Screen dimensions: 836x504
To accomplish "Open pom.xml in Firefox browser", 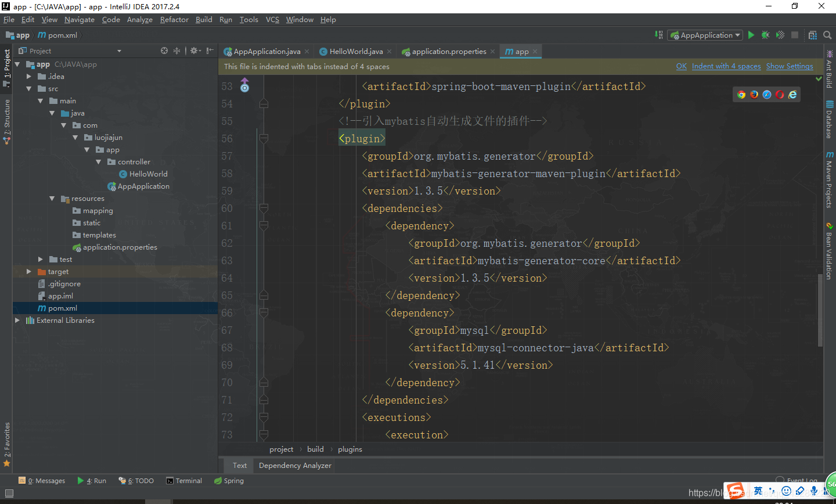I will click(754, 94).
